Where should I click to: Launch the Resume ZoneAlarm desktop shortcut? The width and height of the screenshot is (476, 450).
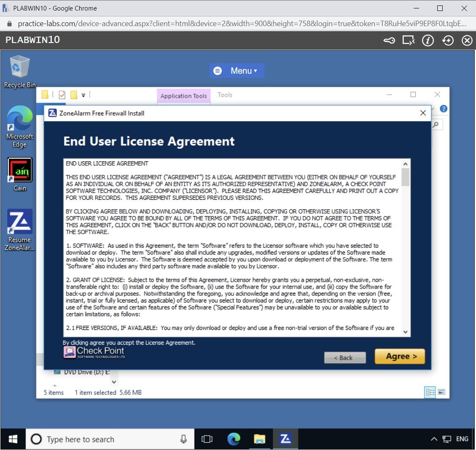(19, 221)
